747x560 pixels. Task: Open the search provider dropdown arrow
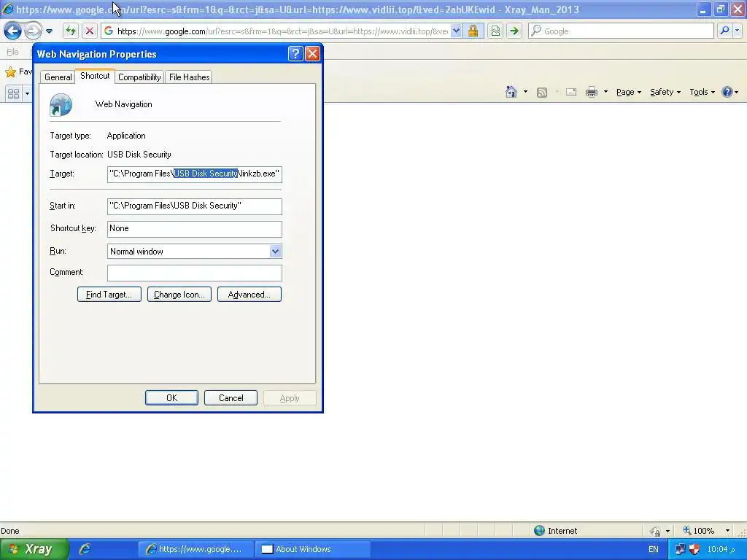738,31
